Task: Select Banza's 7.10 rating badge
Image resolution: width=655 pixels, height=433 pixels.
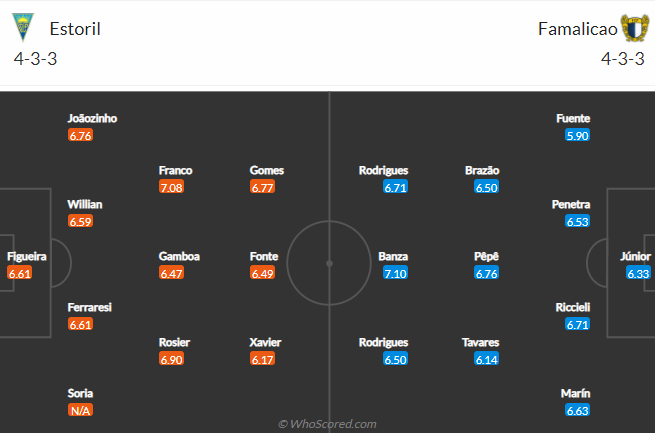Action: click(395, 273)
